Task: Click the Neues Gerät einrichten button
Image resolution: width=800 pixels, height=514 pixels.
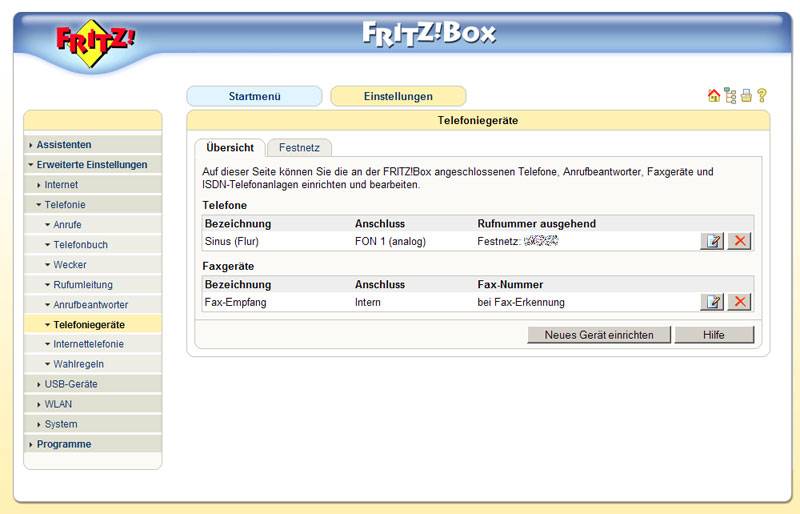Action: click(598, 335)
